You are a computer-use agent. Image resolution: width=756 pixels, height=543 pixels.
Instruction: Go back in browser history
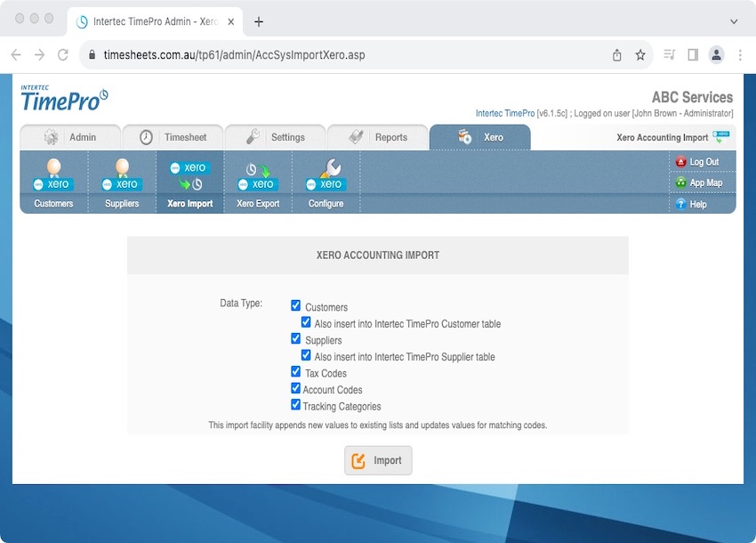(16, 55)
